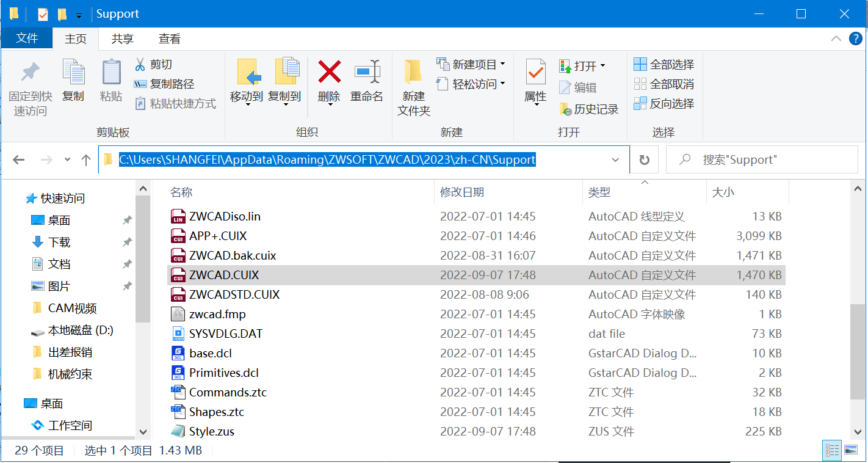Select the ZWCADSTD.CUIX file
This screenshot has height=463, width=868.
[476, 294]
